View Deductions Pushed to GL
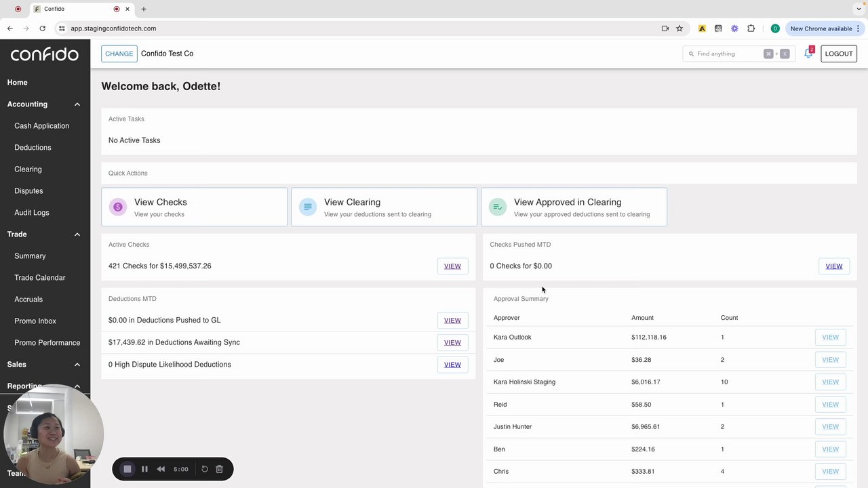 tap(452, 321)
